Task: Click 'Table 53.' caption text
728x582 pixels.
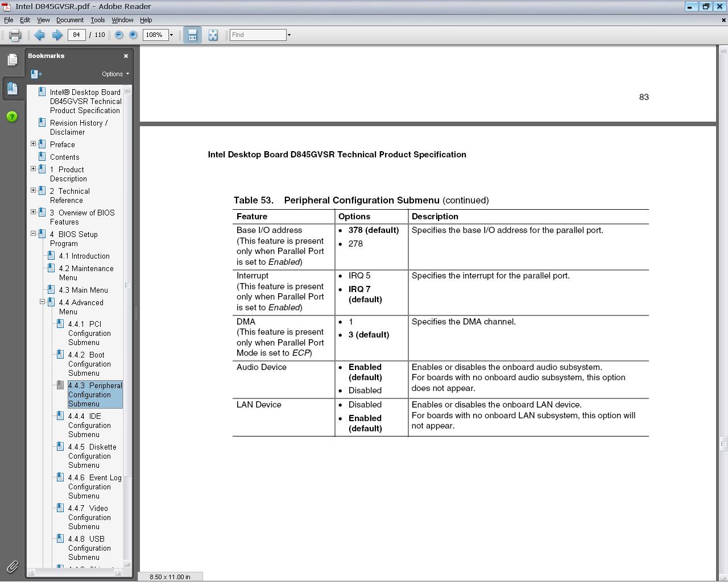Action: (x=253, y=200)
